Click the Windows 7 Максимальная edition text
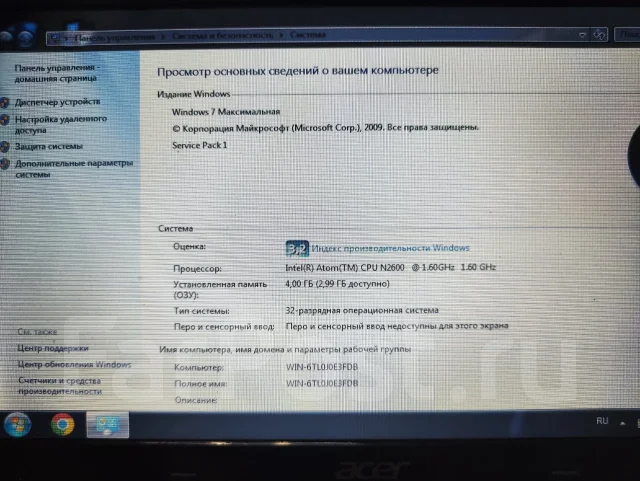 [x=226, y=112]
